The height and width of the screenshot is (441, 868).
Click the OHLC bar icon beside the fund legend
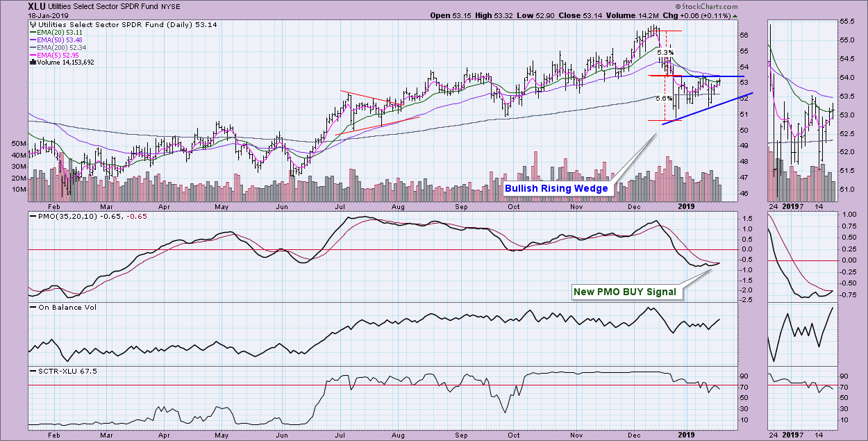pyautogui.click(x=33, y=24)
